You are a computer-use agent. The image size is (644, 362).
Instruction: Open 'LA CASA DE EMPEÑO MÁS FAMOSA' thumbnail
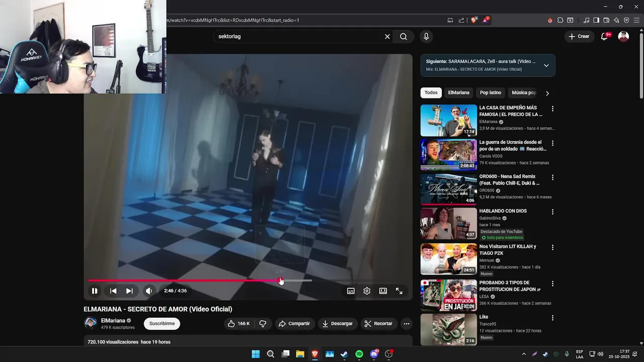coord(449,120)
